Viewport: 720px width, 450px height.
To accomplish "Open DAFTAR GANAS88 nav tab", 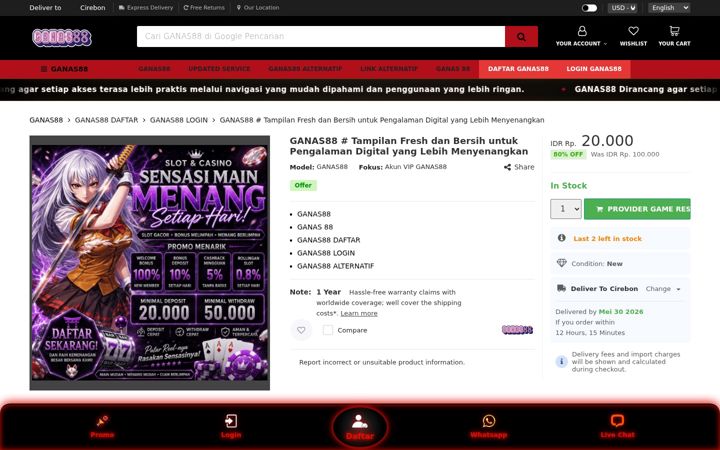I will click(518, 69).
